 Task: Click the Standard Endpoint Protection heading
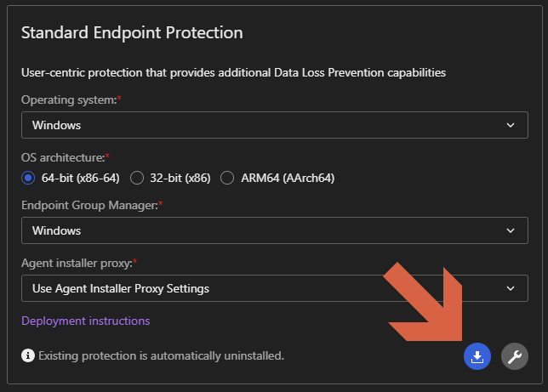(x=132, y=33)
